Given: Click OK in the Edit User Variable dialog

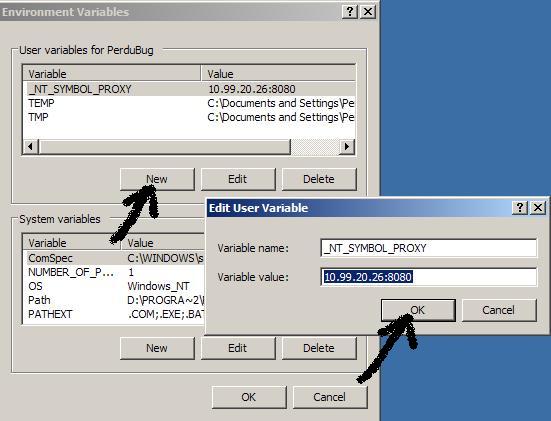Looking at the screenshot, I should tap(418, 310).
